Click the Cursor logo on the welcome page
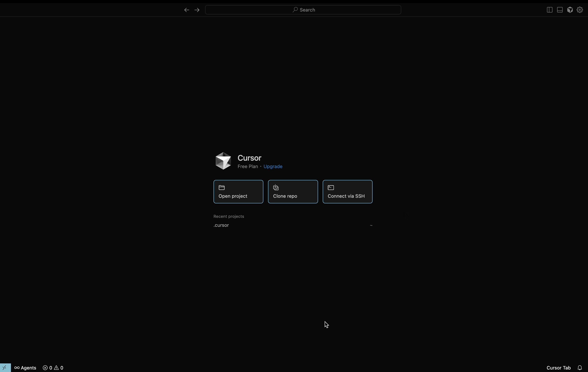 click(223, 161)
